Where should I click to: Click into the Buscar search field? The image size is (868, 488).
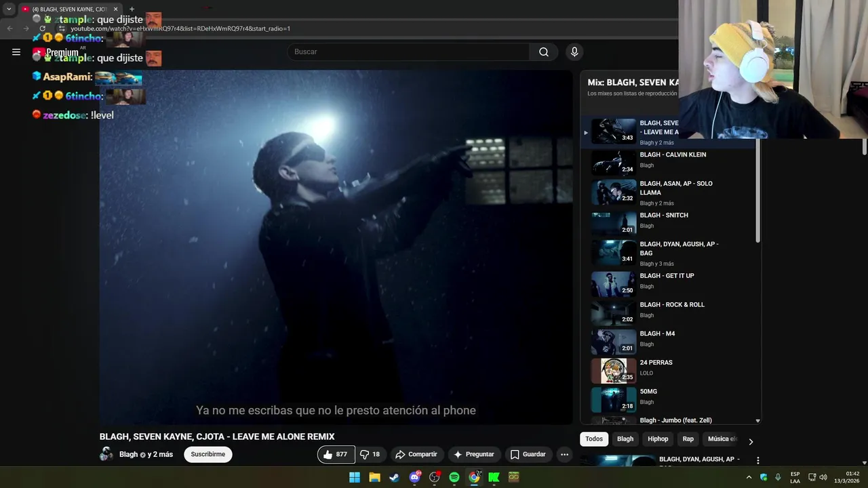409,52
